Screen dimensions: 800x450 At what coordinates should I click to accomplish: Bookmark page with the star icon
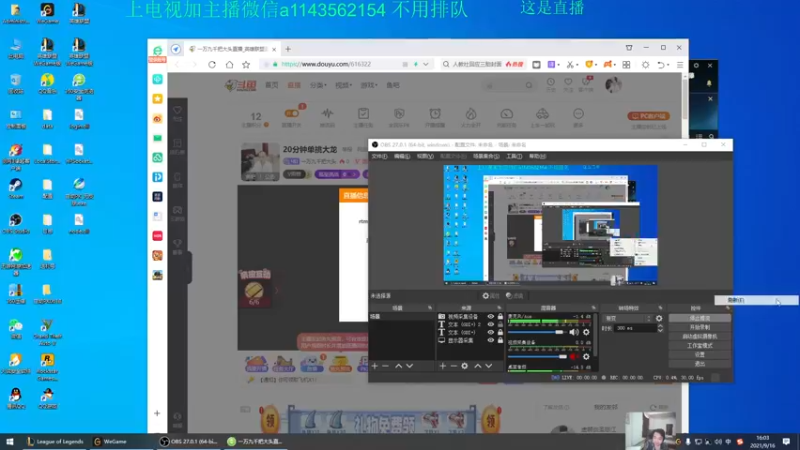click(246, 65)
